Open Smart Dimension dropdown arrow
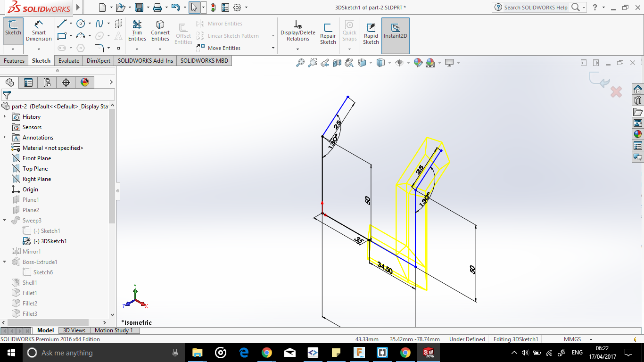This screenshot has width=644, height=362. coord(39,49)
